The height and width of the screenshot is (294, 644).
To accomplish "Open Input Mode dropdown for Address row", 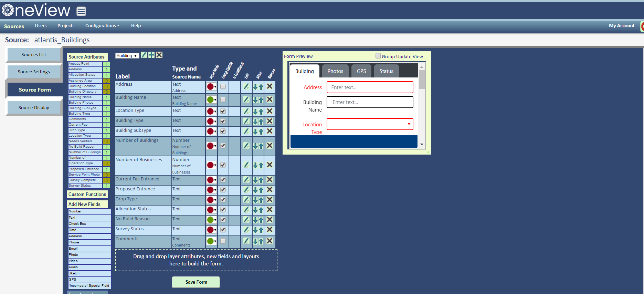I will tap(211, 86).
